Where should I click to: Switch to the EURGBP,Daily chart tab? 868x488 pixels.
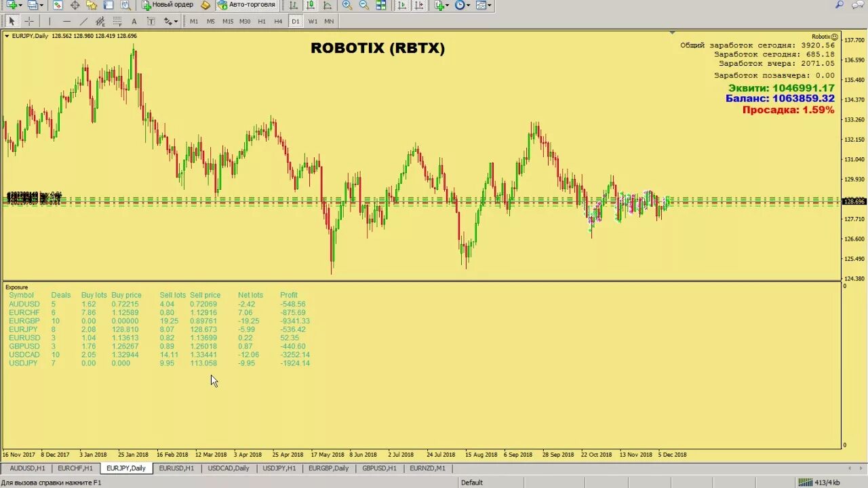click(328, 468)
